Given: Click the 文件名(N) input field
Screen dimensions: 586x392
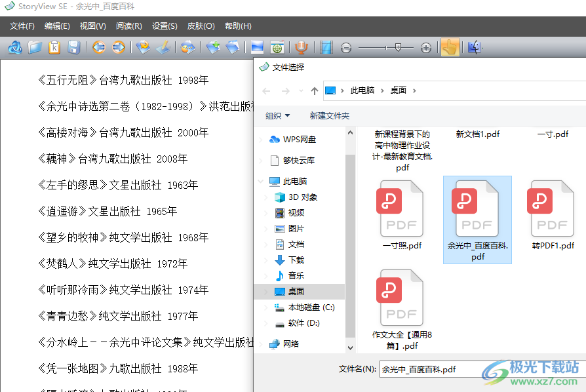Looking at the screenshot, I should coord(482,370).
